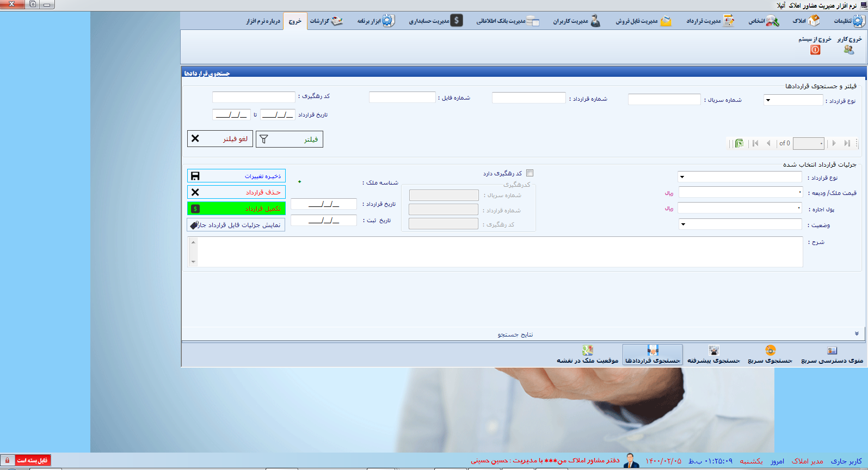Open منوی دسترسی سریع quick access menu
This screenshot has height=470, width=868.
[x=832, y=355]
